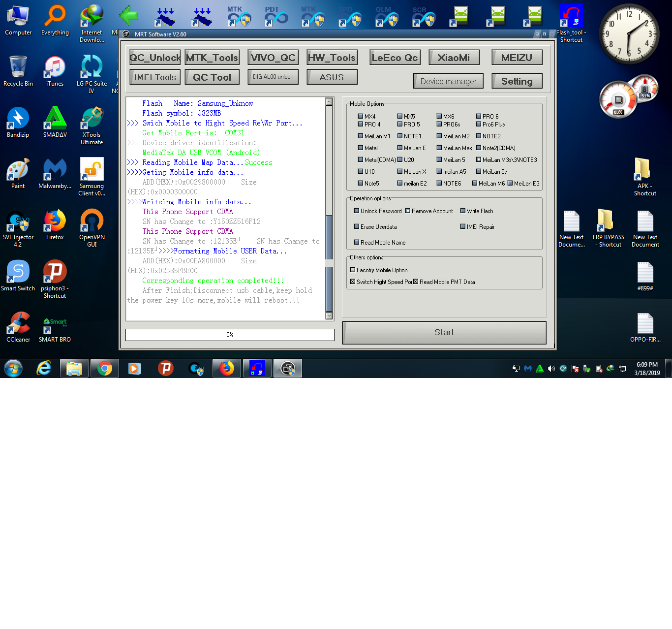Open the psiphon3 shortcut on desktop
The height and width of the screenshot is (629, 672).
pyautogui.click(x=55, y=279)
